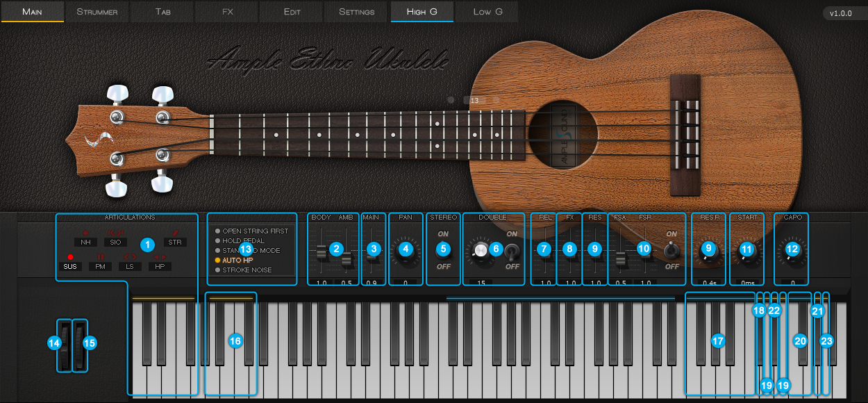Flip the FSA/FSR on/off switch
868x403 pixels.
pyautogui.click(x=671, y=251)
